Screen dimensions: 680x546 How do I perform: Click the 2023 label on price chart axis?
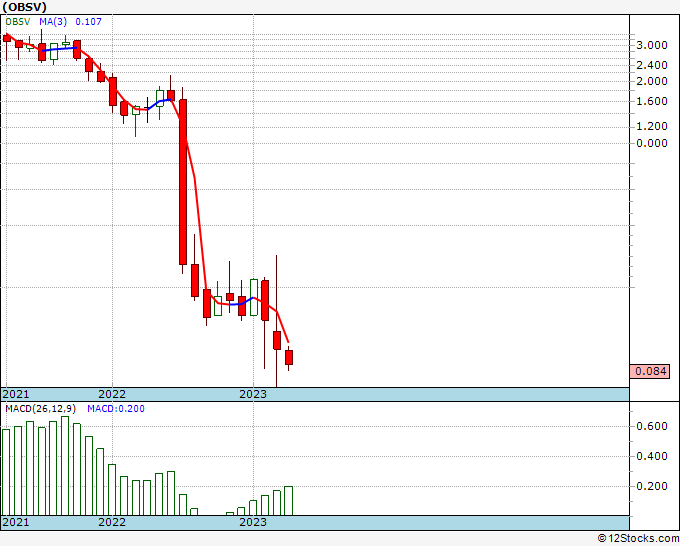(253, 394)
